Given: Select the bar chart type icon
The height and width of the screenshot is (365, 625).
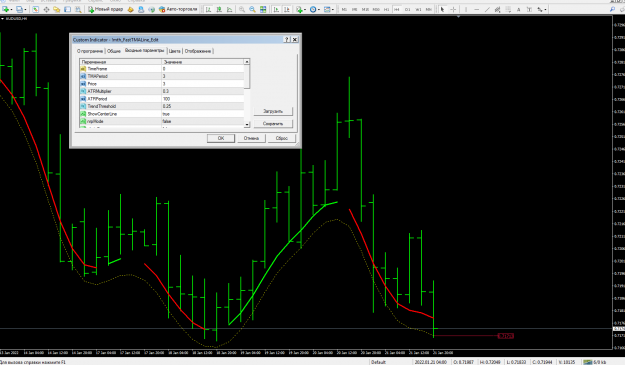Looking at the screenshot, I should (x=208, y=9).
